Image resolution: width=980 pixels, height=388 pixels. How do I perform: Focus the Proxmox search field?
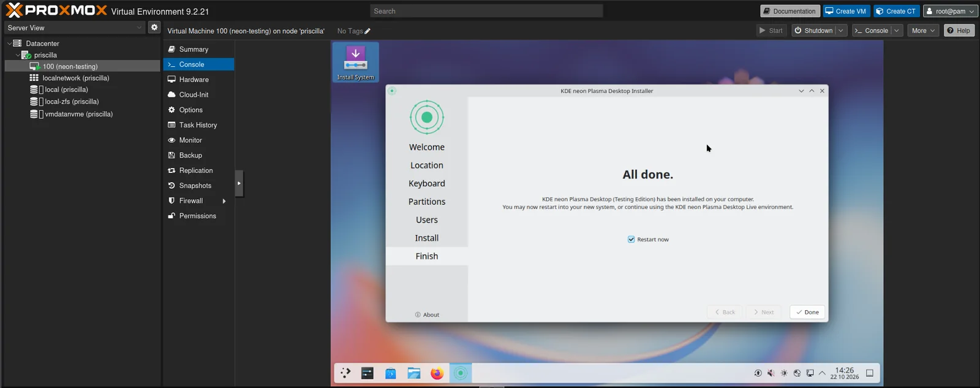coord(486,11)
